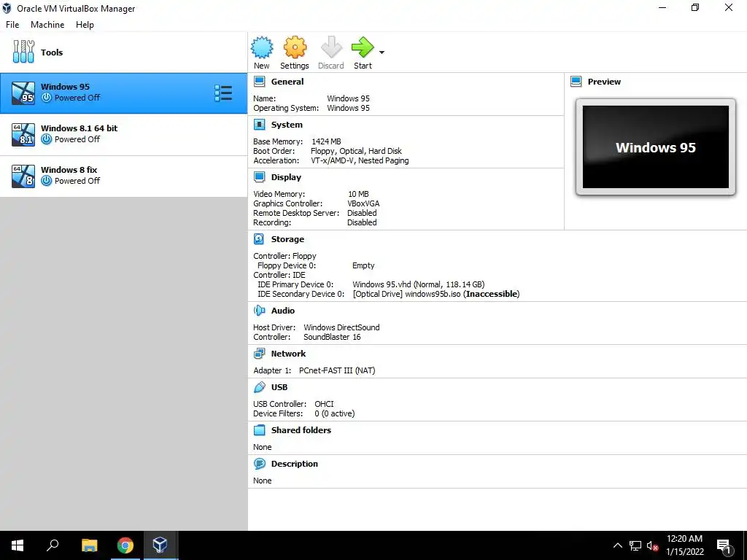Click the OHCI USB controller value
This screenshot has width=747, height=560.
pyautogui.click(x=325, y=404)
